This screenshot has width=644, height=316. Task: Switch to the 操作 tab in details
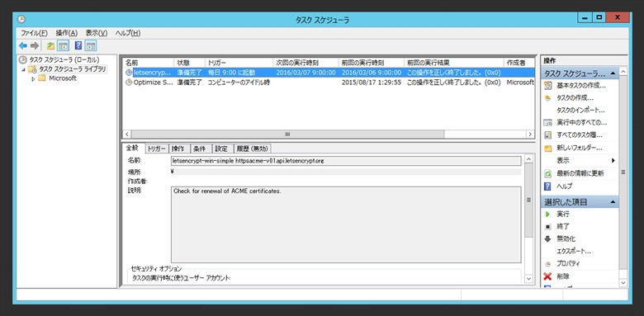[x=178, y=149]
